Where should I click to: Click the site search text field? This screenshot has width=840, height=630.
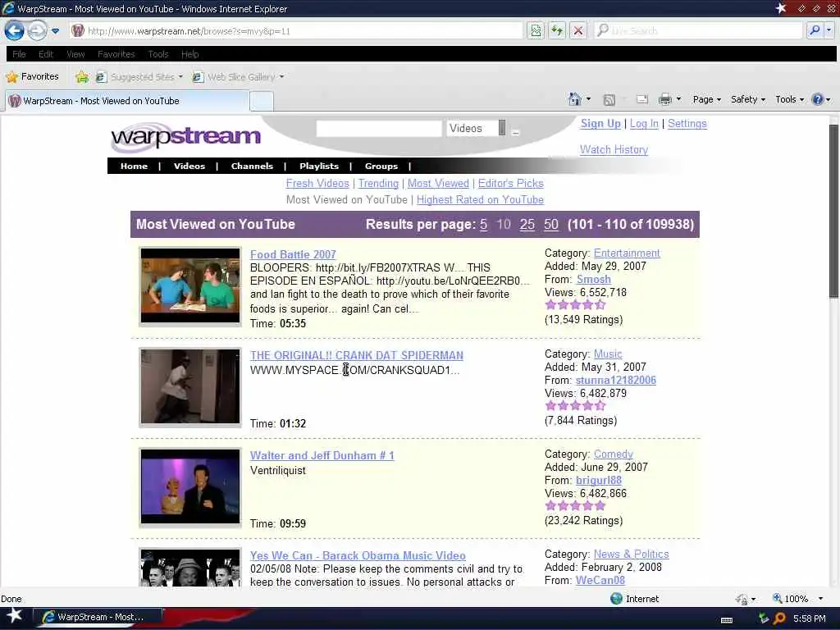[379, 129]
